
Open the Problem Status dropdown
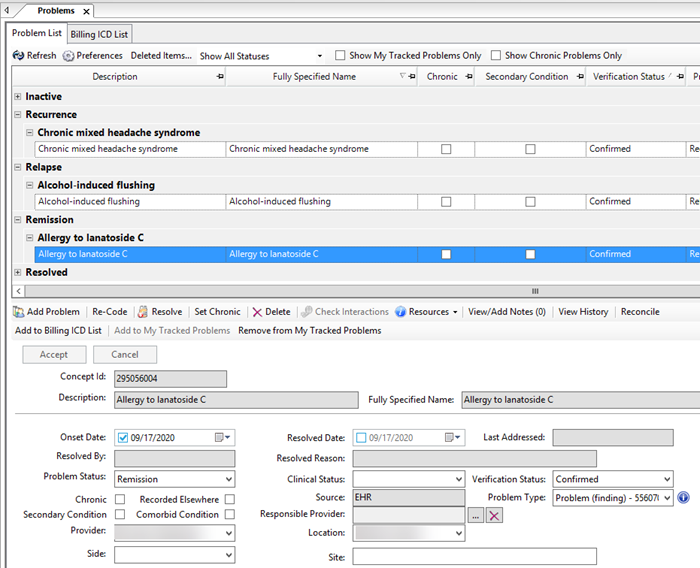point(175,479)
